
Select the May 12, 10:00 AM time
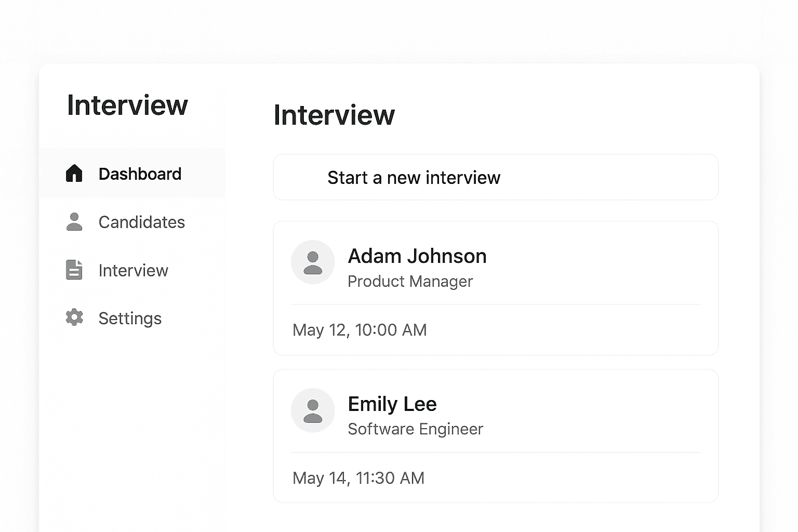coord(360,330)
